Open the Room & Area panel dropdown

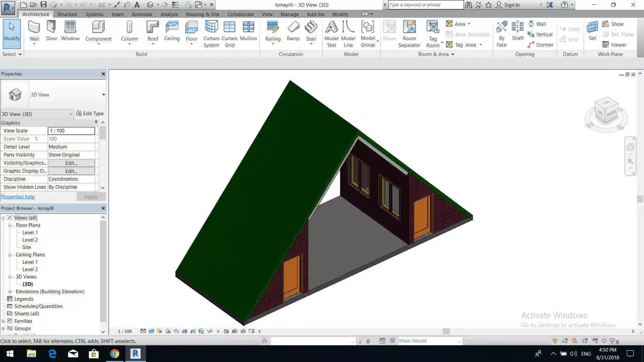pos(436,54)
